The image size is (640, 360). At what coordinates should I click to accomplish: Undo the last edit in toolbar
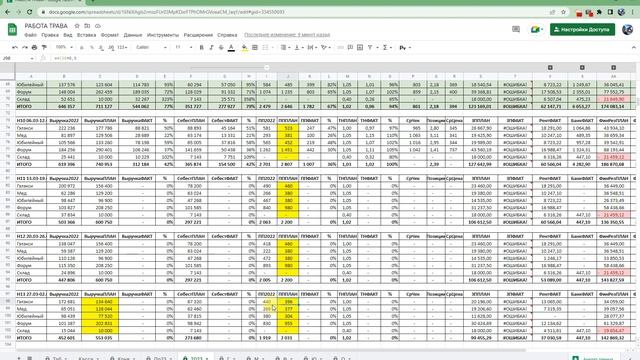(x=15, y=48)
